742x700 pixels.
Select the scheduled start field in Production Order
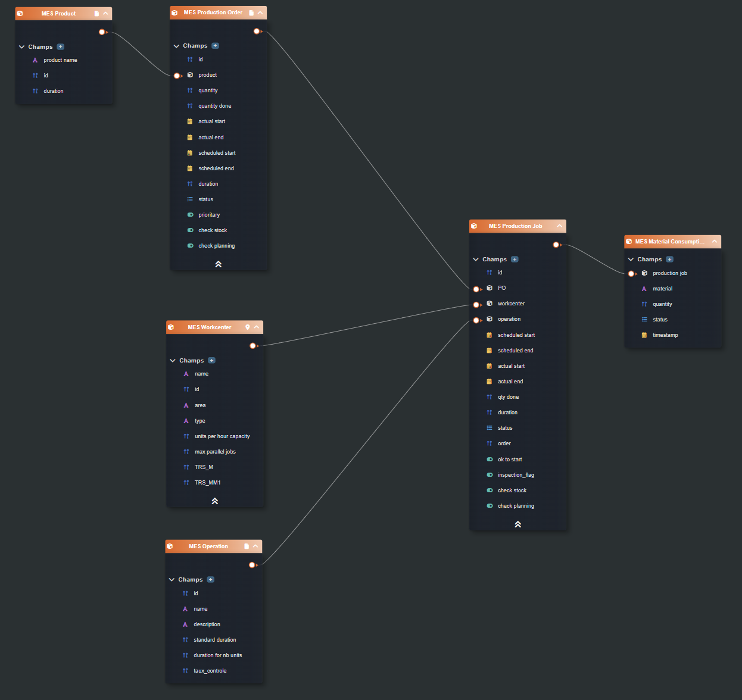217,153
